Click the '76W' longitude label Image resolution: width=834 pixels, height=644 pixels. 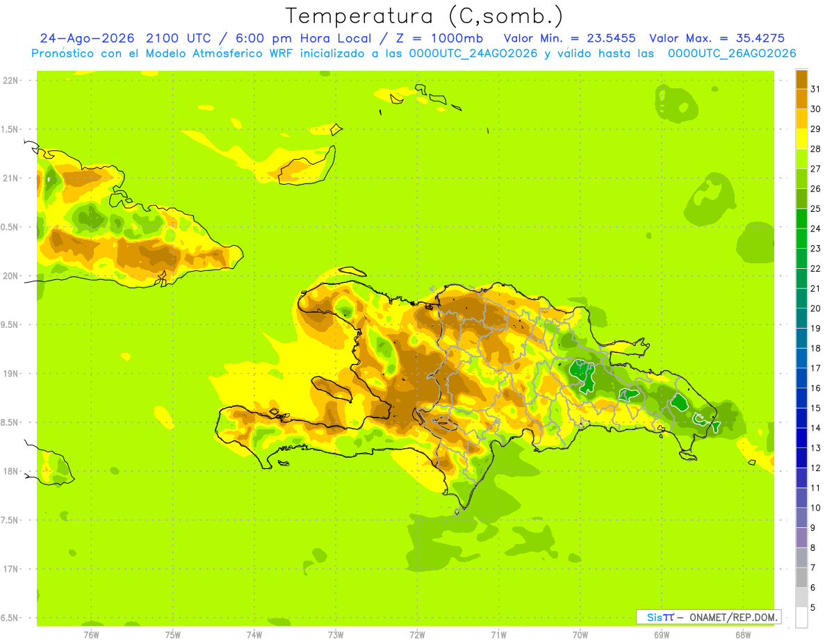[91, 635]
